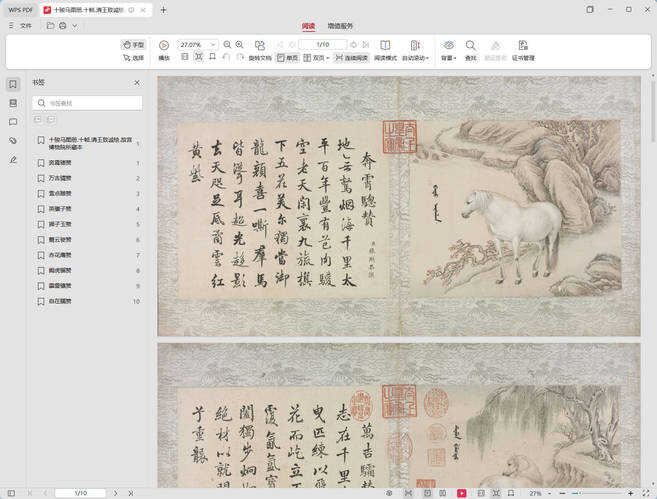Image resolution: width=657 pixels, height=499 pixels.
Task: Click the zoom out magnifier icon
Action: [227, 45]
